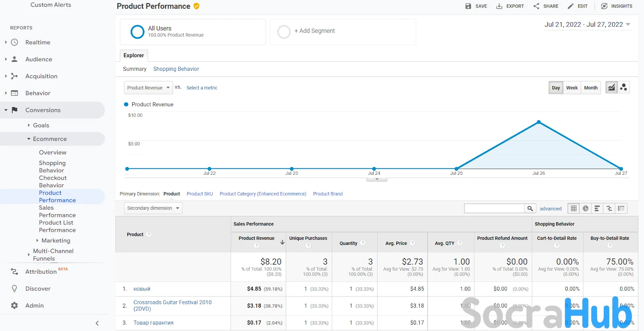Click the Audience person icon

[14, 59]
